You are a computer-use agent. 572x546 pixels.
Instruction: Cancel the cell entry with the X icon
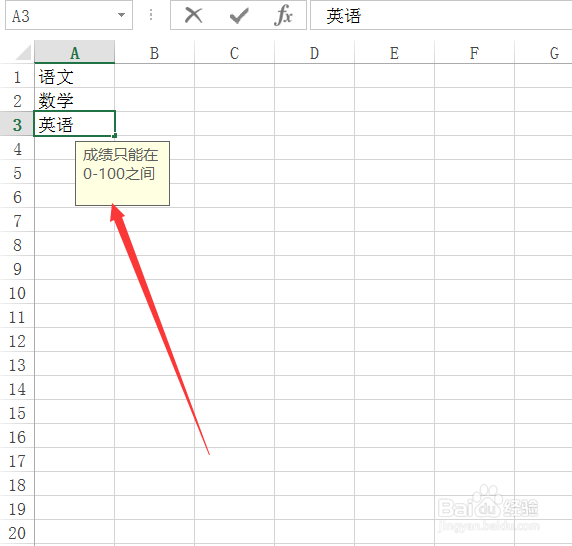[193, 16]
